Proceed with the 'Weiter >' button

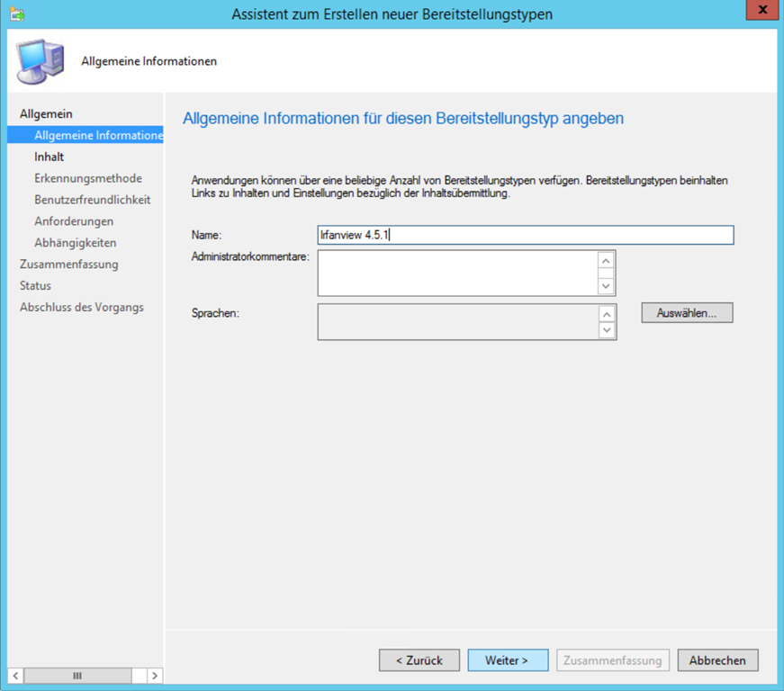coord(508,660)
